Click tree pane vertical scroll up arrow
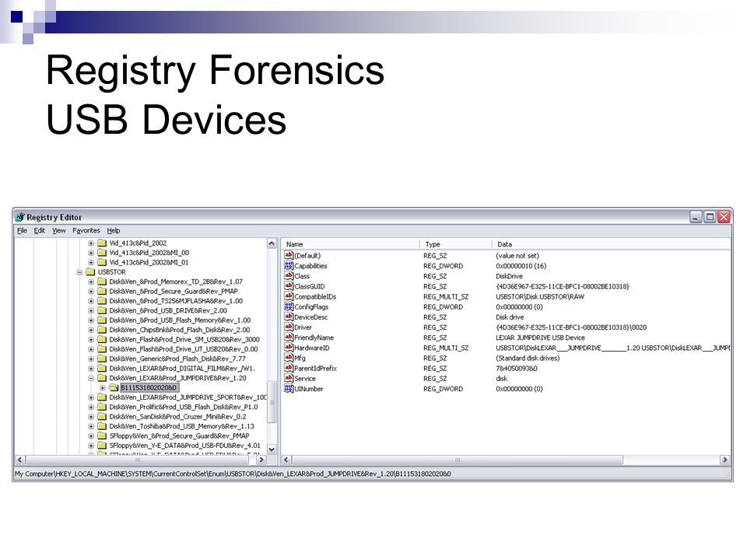Viewport: 747px width, 560px height. point(272,243)
